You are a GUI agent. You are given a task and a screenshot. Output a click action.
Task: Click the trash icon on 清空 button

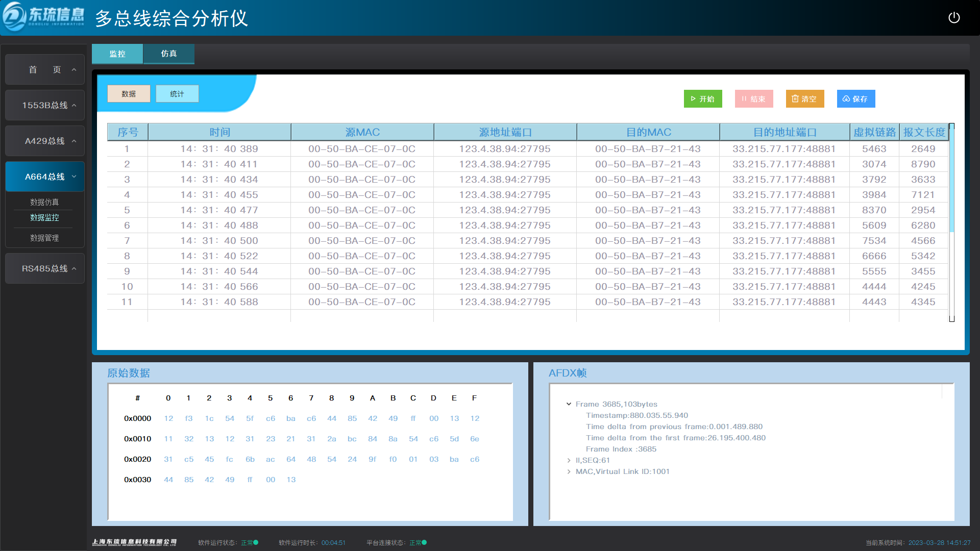pyautogui.click(x=795, y=99)
